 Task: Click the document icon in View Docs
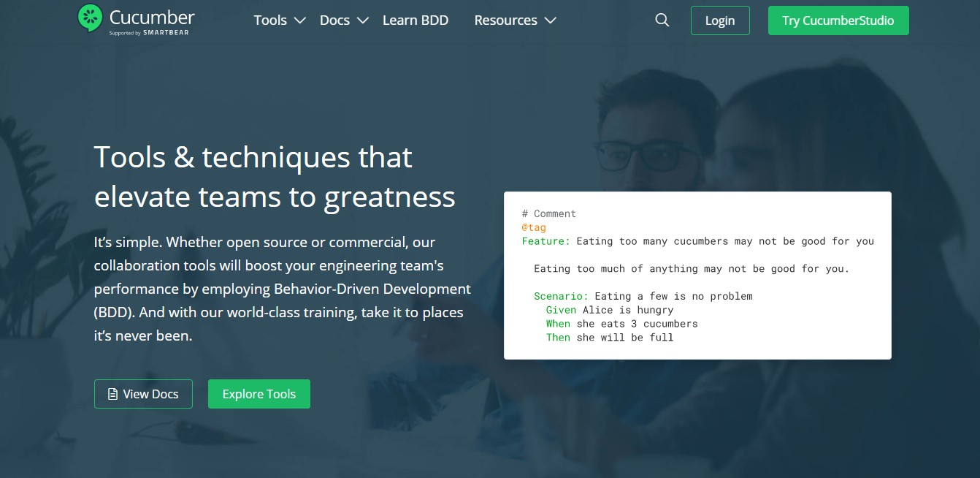(112, 395)
